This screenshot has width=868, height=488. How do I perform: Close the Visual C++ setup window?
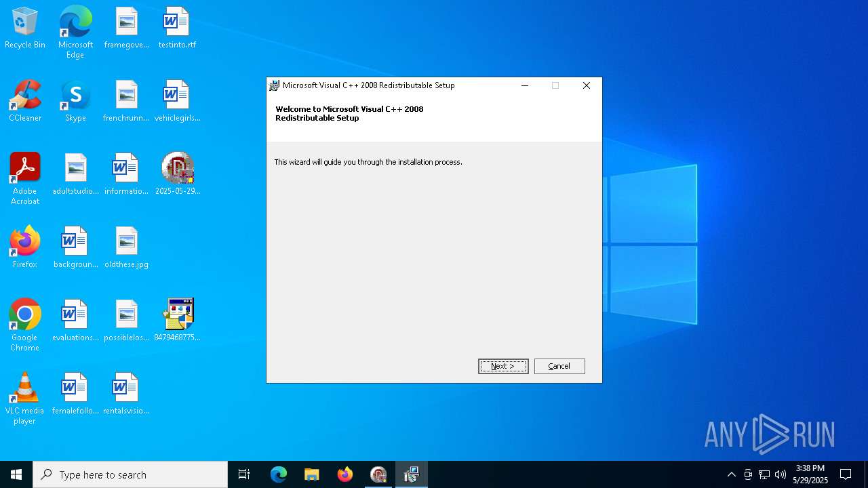[x=587, y=85]
